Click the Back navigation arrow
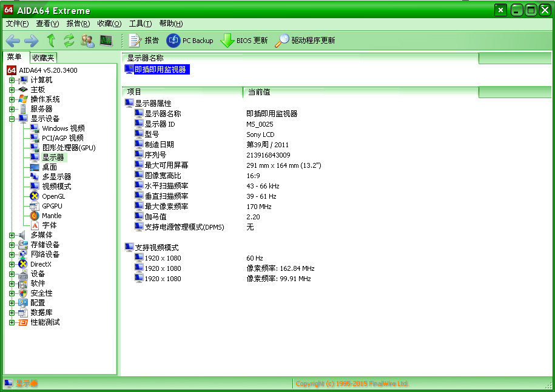This screenshot has width=555, height=392. click(13, 41)
